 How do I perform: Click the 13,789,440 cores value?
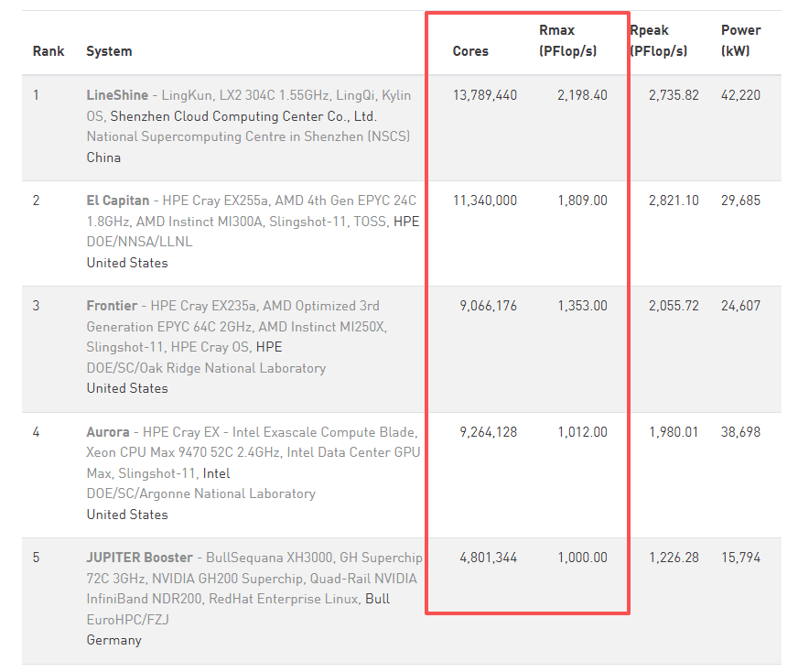pos(484,95)
